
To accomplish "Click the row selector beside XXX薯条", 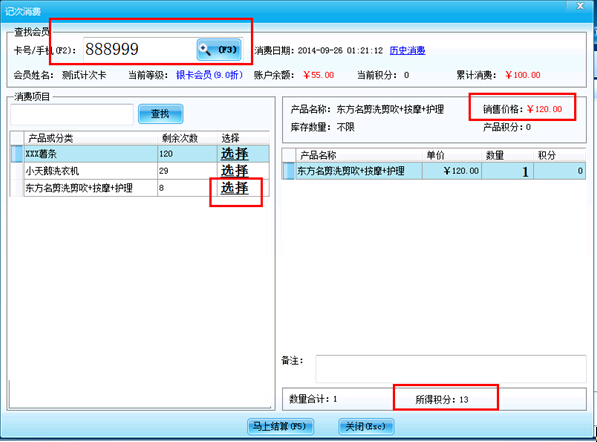I will coord(17,154).
